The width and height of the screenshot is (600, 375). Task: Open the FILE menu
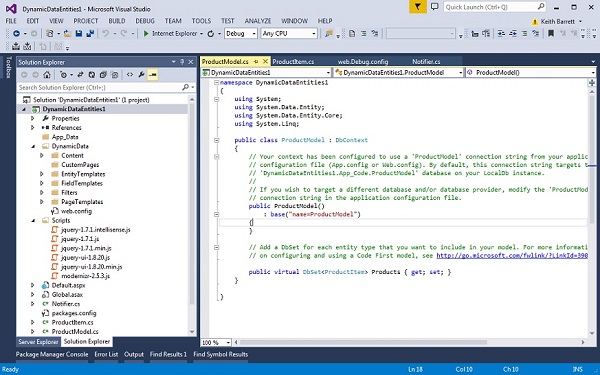11,21
